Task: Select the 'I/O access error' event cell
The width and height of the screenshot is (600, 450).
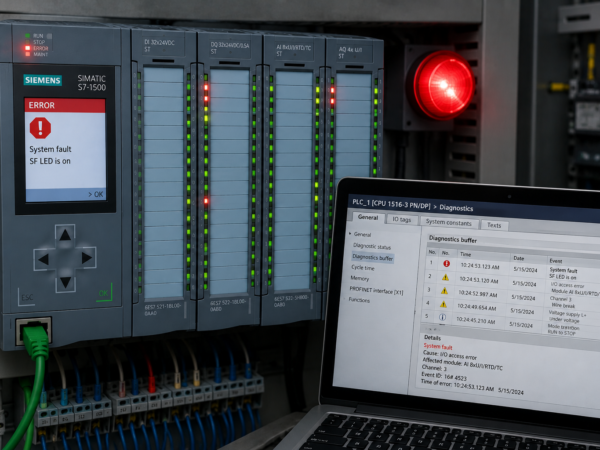Action: (567, 285)
